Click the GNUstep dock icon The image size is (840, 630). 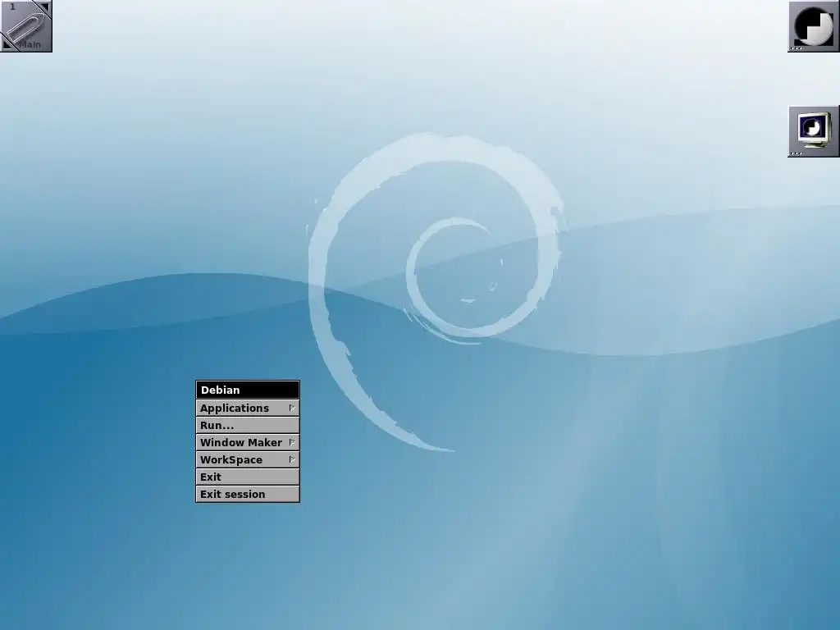[x=813, y=26]
